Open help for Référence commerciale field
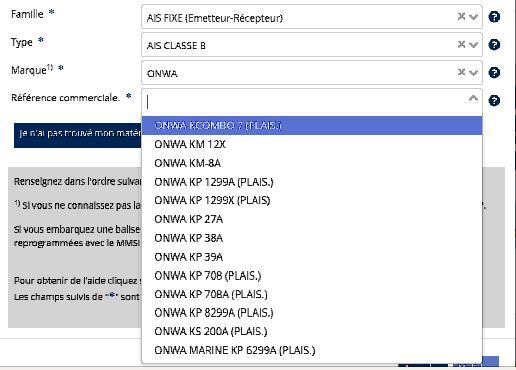This screenshot has height=370, width=516. pos(494,100)
